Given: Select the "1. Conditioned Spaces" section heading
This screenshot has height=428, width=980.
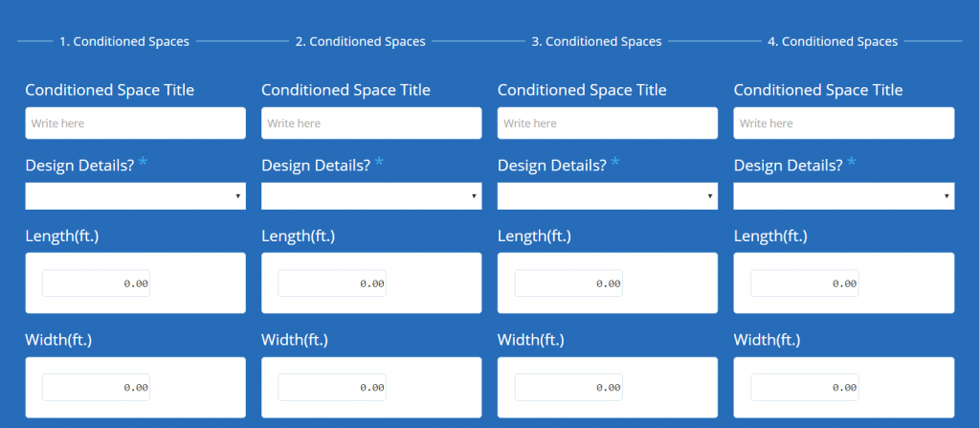Looking at the screenshot, I should (124, 42).
